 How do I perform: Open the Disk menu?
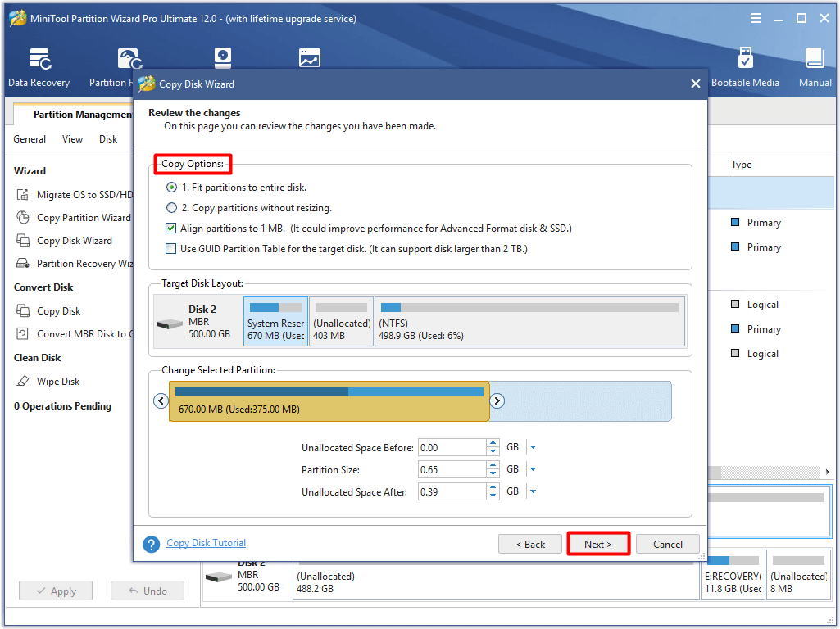click(107, 139)
